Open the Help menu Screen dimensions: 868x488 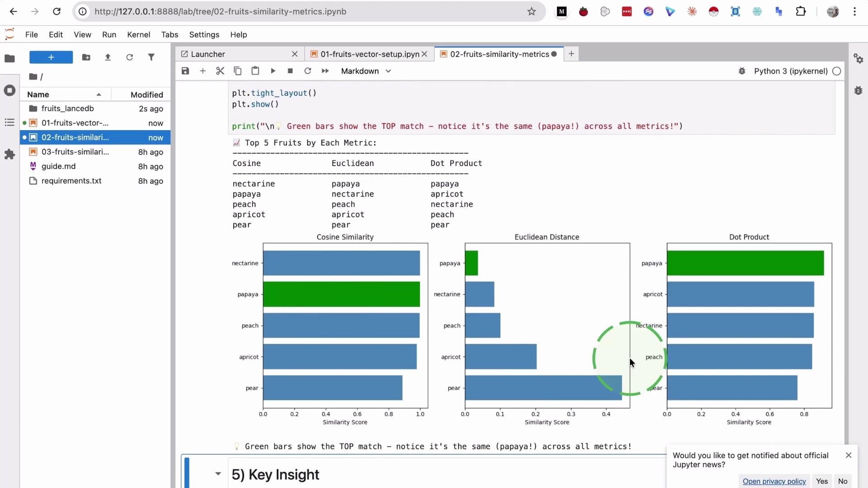(x=238, y=35)
